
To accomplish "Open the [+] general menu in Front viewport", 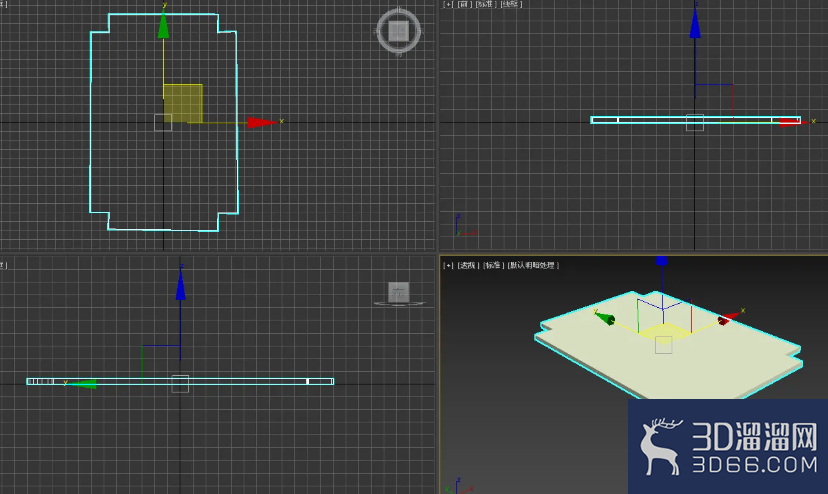I will click(x=448, y=4).
